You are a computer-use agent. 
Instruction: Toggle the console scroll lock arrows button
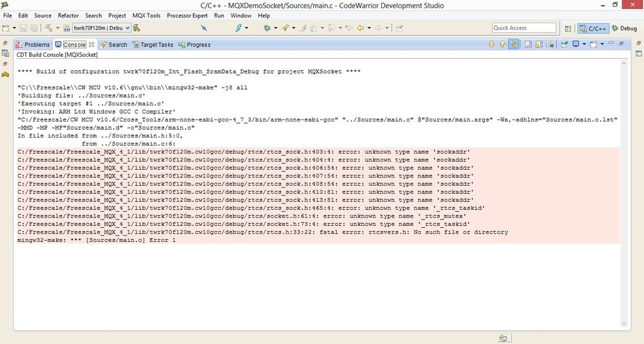pyautogui.click(x=513, y=44)
